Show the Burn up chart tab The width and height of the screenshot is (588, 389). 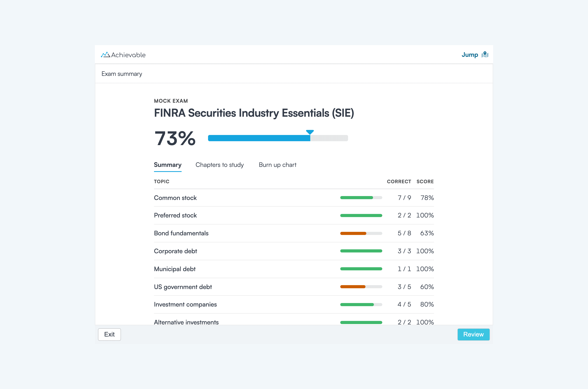277,165
